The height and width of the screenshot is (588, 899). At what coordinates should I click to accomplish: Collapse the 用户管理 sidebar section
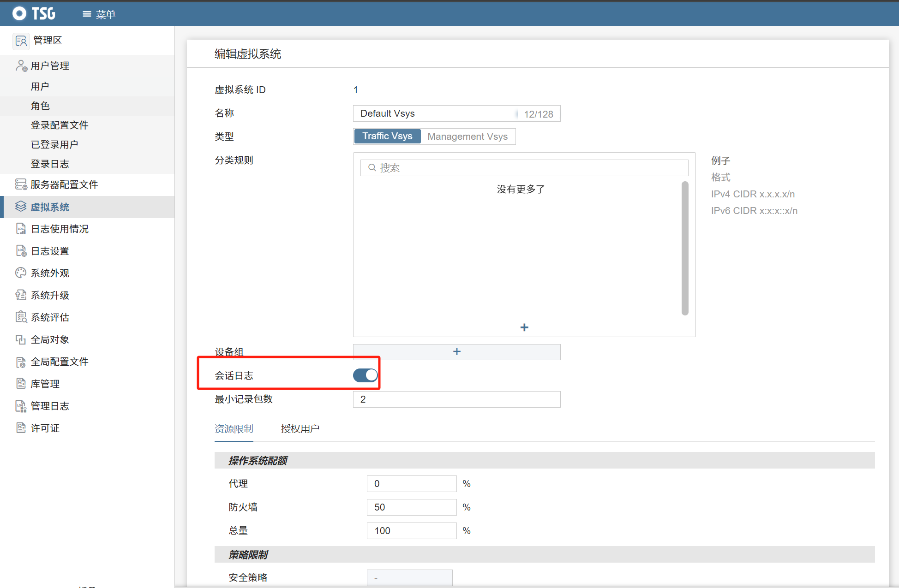tap(50, 66)
